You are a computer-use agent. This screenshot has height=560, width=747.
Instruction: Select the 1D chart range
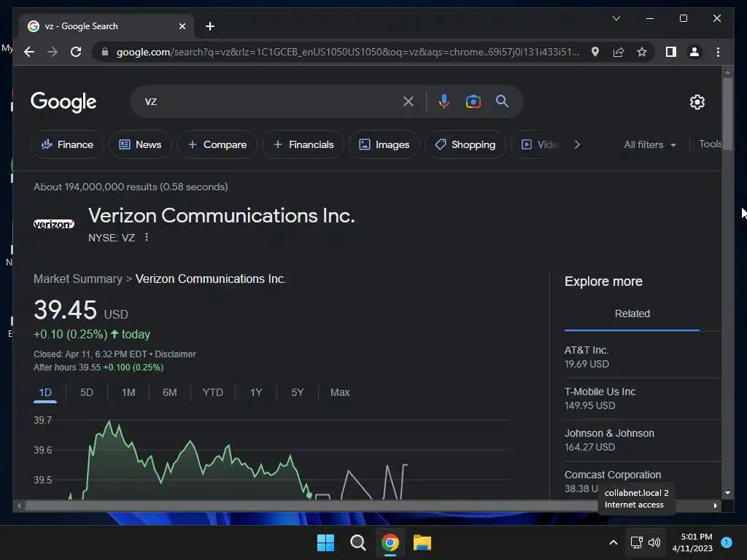point(45,392)
